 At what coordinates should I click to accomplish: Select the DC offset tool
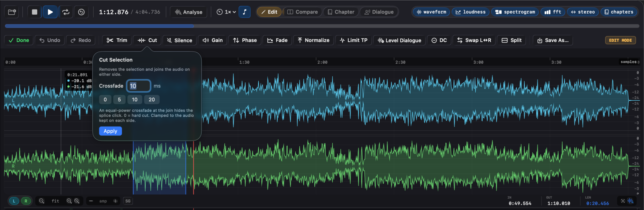439,40
